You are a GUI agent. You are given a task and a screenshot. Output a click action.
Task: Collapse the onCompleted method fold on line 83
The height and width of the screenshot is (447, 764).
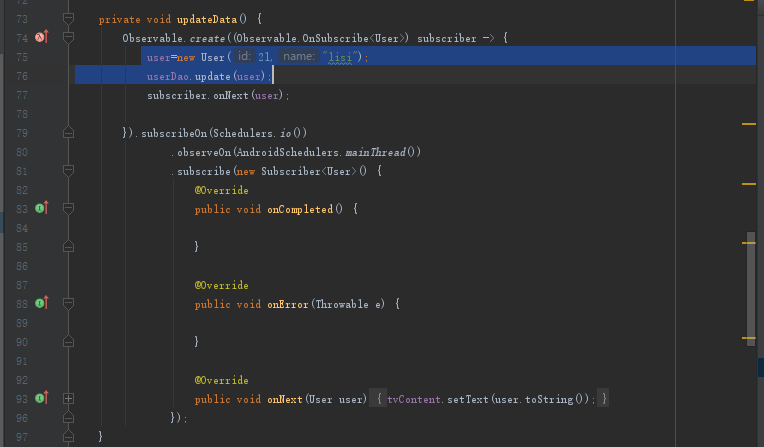click(68, 209)
